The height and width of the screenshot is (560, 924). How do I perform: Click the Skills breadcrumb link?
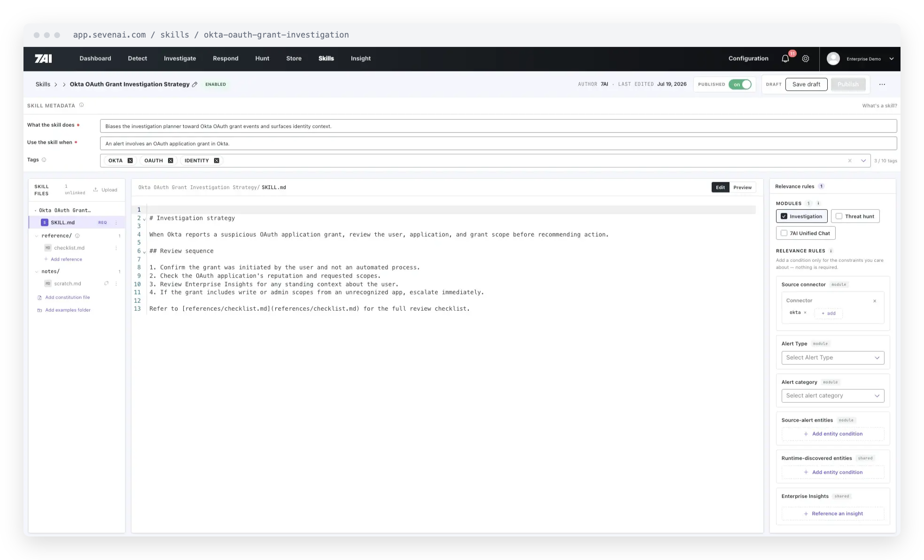click(x=43, y=84)
